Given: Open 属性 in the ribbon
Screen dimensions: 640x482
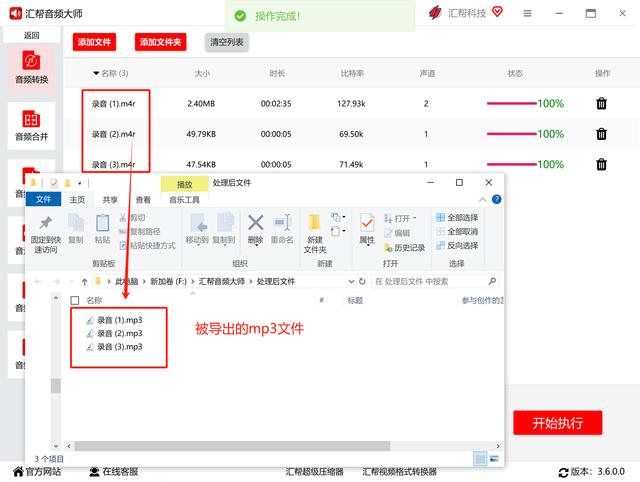Looking at the screenshot, I should point(367,229).
